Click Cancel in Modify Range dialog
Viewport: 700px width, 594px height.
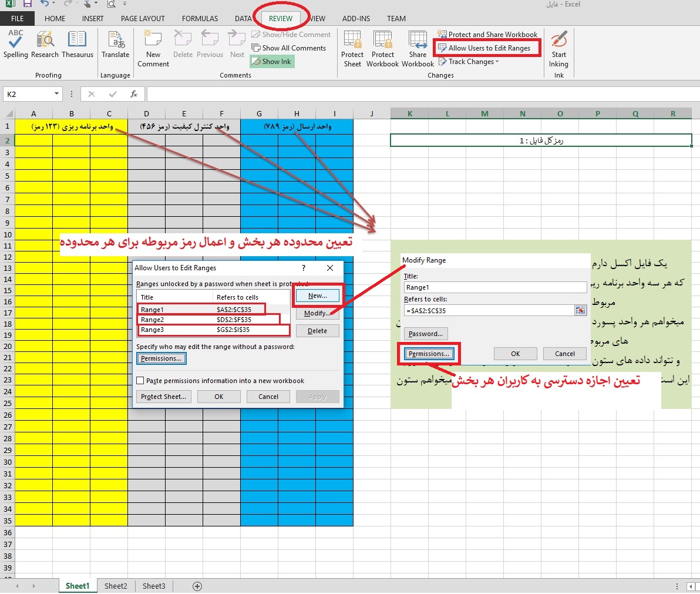(x=565, y=354)
